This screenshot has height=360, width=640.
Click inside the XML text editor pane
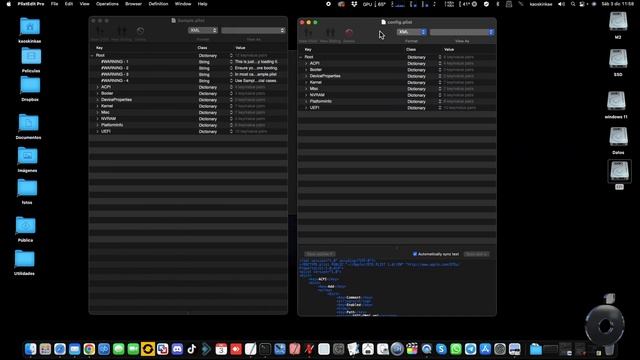tap(397, 287)
